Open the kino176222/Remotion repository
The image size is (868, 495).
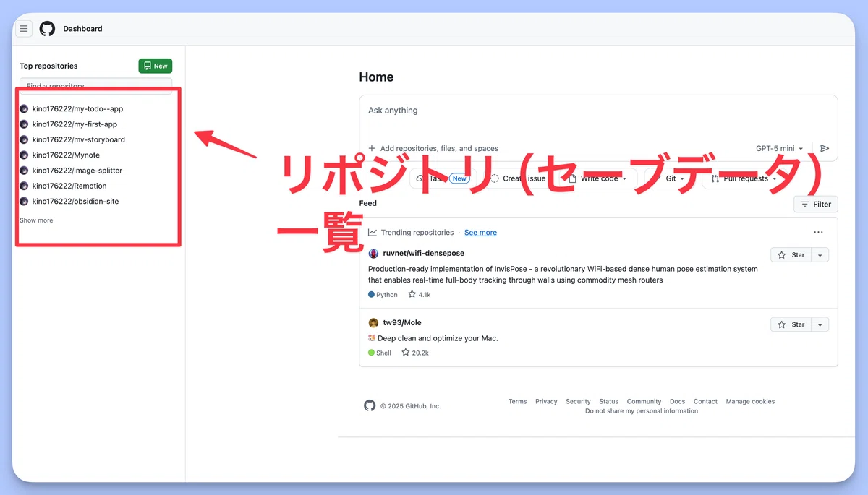pos(69,186)
